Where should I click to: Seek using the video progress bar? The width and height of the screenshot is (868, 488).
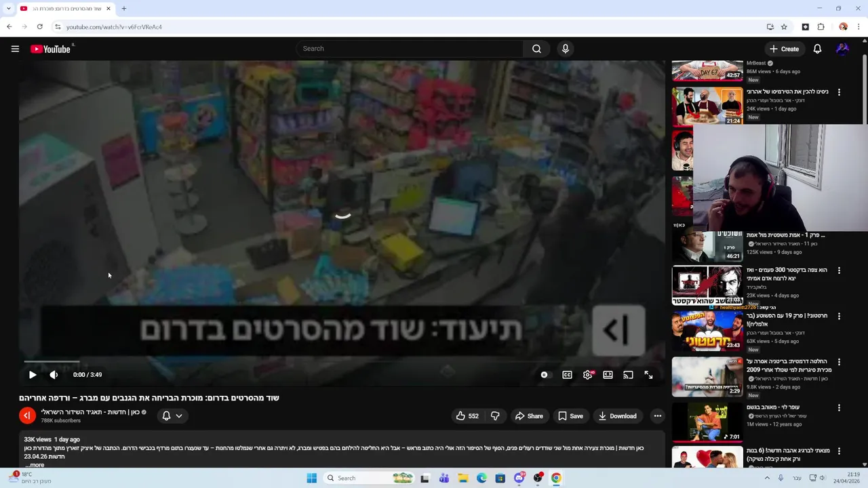(x=342, y=362)
